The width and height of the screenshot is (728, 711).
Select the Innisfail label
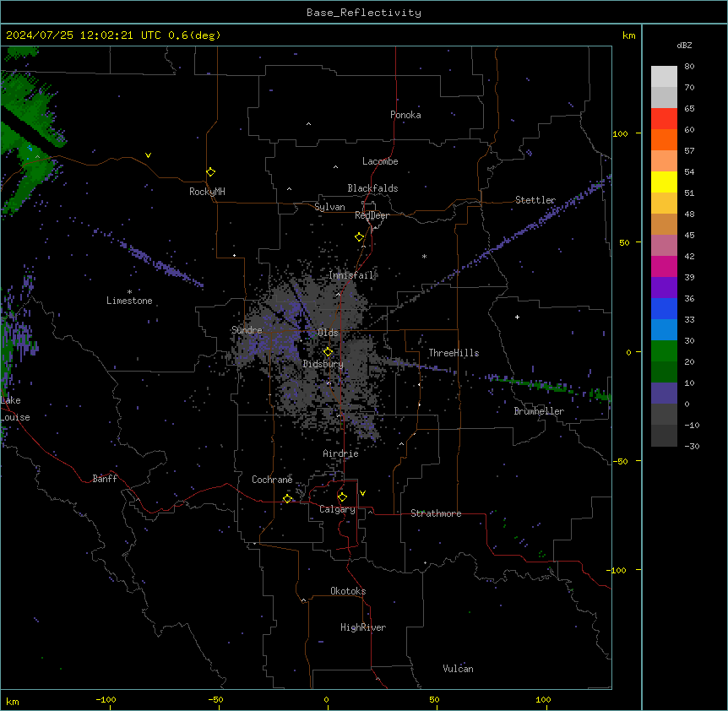(x=351, y=275)
